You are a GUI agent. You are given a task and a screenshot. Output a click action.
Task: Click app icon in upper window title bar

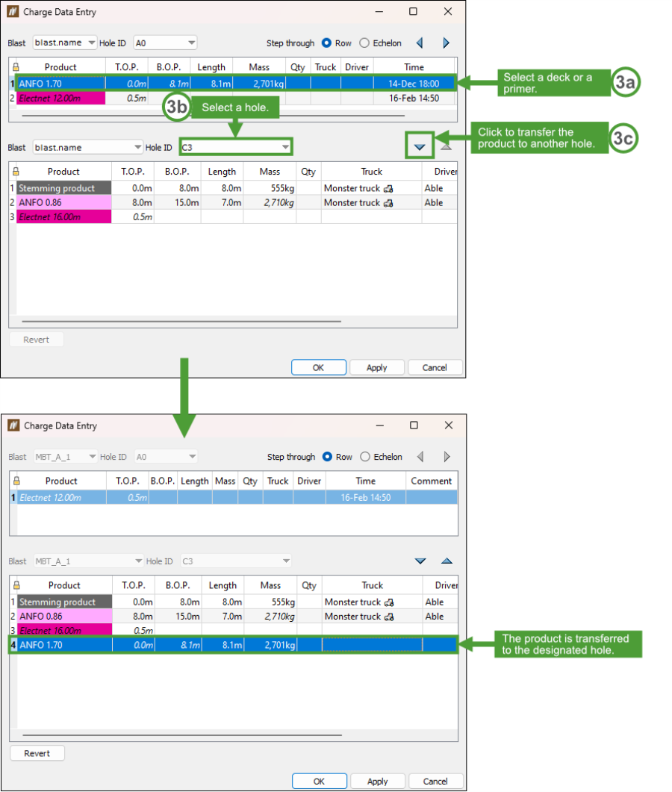click(13, 11)
